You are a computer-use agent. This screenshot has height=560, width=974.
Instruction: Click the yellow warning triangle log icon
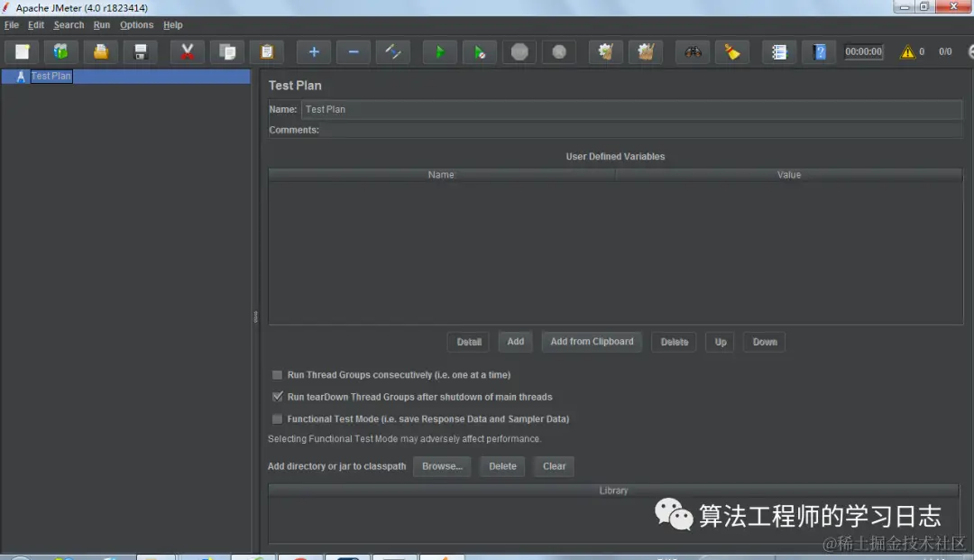(x=907, y=52)
